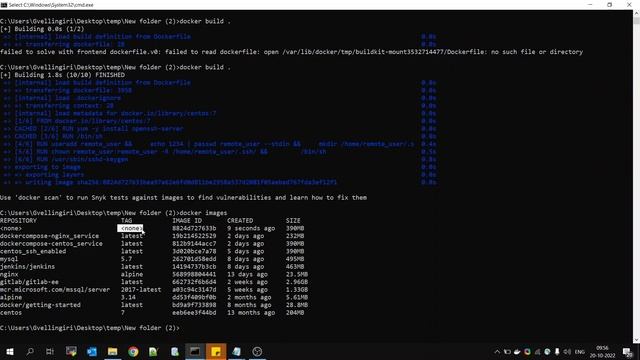Click the dockercompose-nginx_service repository name
The height and width of the screenshot is (360, 640).
[x=49, y=236]
